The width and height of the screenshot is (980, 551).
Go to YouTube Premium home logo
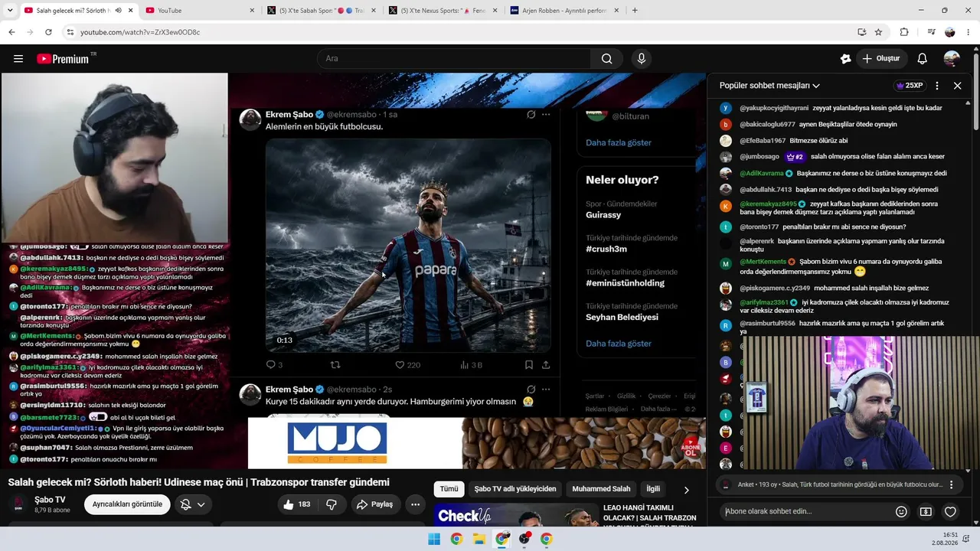click(x=63, y=59)
